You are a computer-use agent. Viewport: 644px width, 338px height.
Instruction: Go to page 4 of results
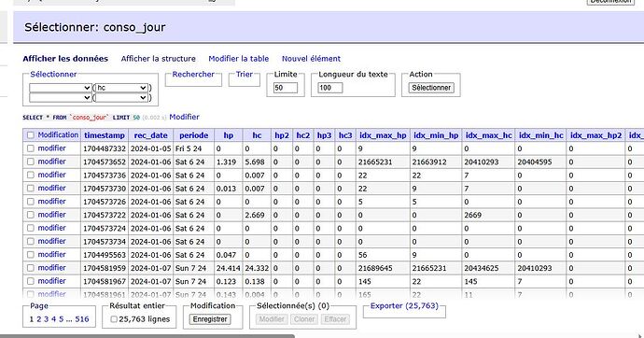pyautogui.click(x=53, y=319)
